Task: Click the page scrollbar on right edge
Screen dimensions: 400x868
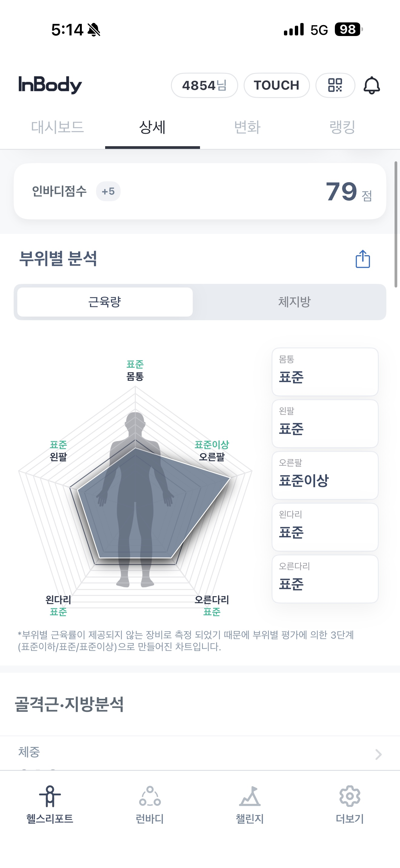Action: coord(396,224)
